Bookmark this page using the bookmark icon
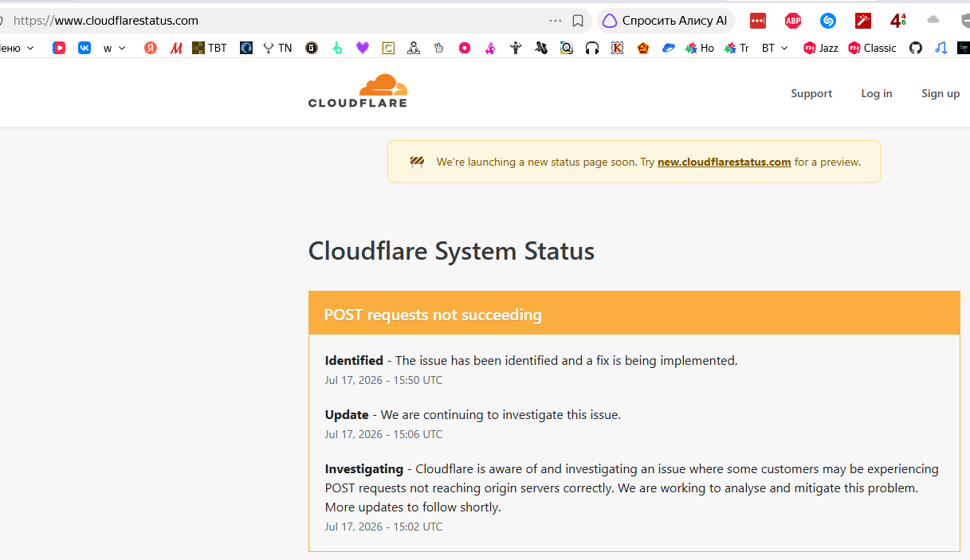This screenshot has width=970, height=560. pyautogui.click(x=578, y=21)
